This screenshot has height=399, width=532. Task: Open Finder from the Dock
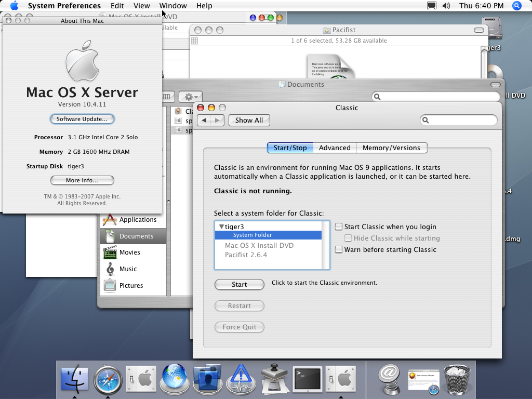click(75, 379)
